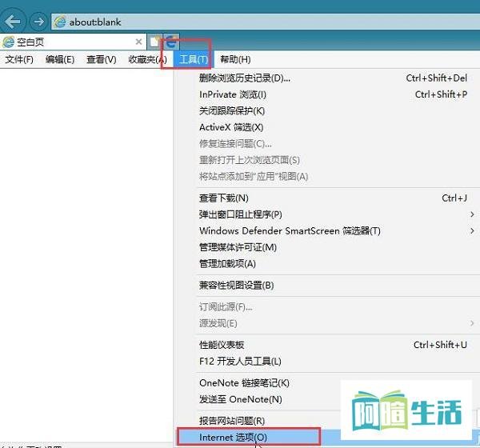The image size is (480, 448).
Task: Choose 删除浏览历史记录(D)...
Action: point(327,78)
